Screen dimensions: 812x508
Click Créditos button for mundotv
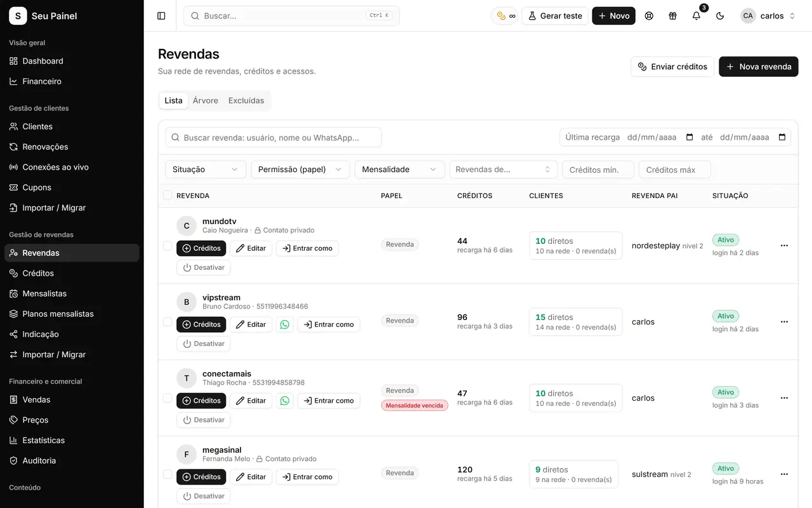(201, 248)
